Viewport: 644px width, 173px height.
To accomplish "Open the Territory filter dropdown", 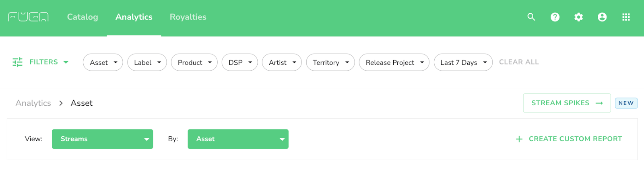I will pyautogui.click(x=330, y=63).
